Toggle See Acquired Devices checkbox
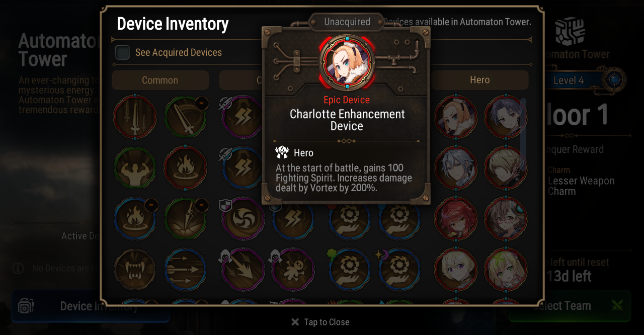The width and height of the screenshot is (644, 335). [122, 52]
